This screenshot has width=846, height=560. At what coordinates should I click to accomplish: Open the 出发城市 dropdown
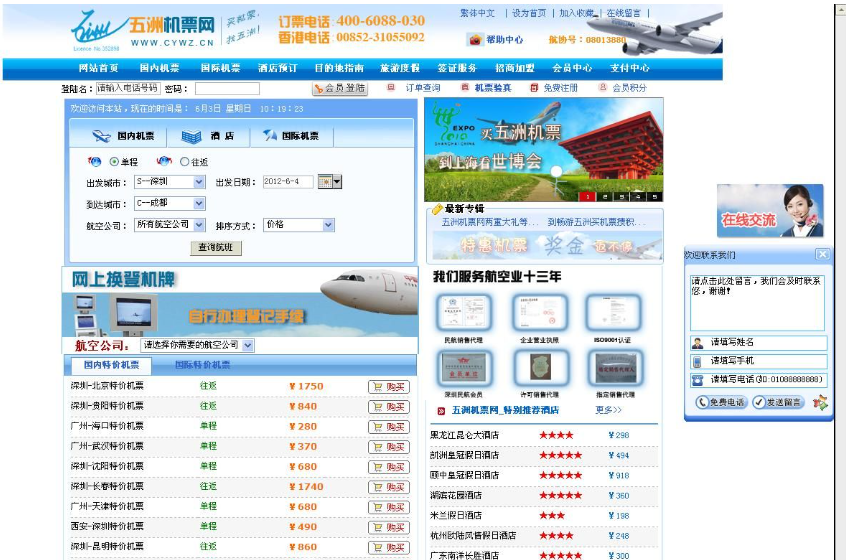169,182
